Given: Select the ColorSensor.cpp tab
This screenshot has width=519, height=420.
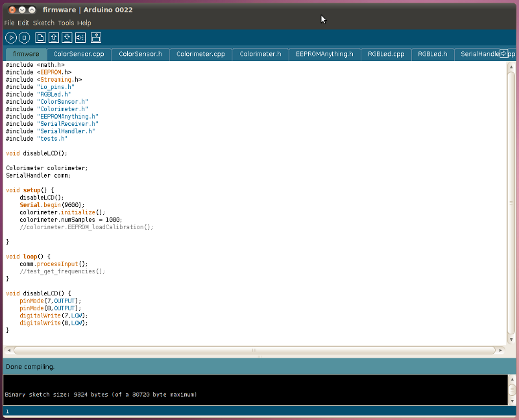Looking at the screenshot, I should pyautogui.click(x=78, y=55).
